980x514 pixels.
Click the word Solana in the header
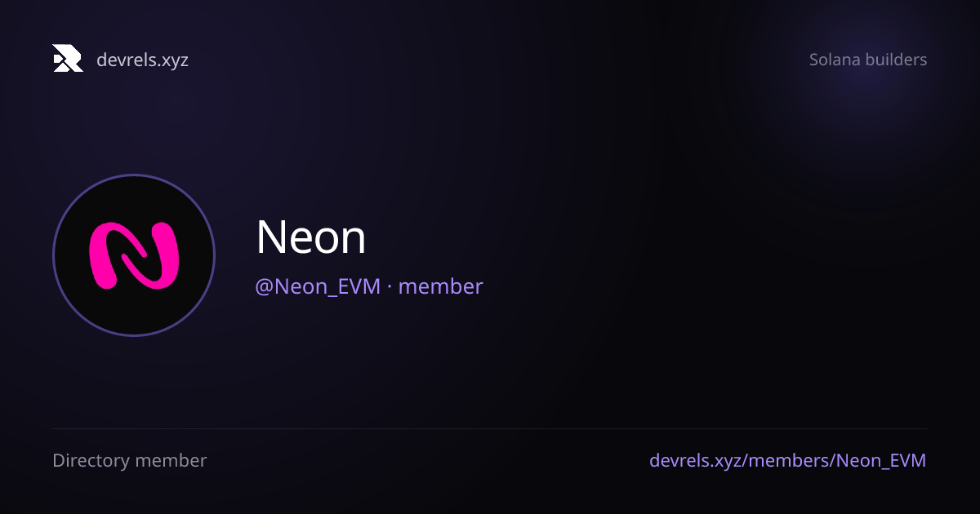(x=835, y=60)
